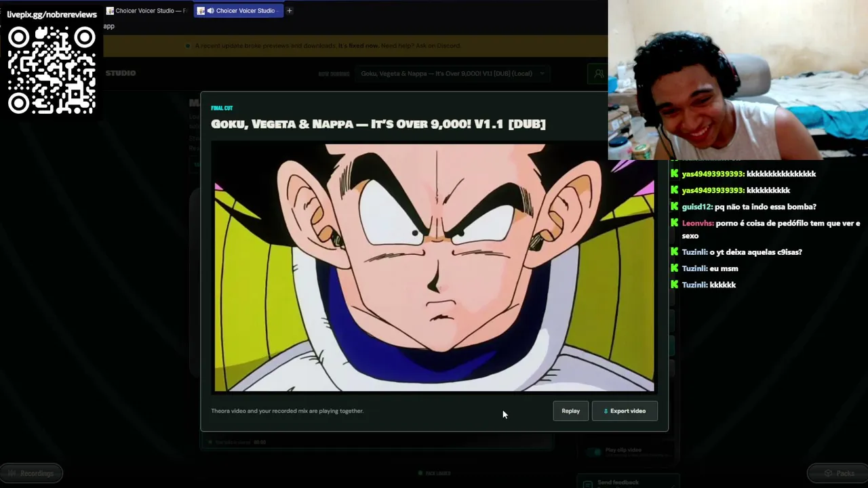Switch to the first Choicer Voicer Studio tab
Viewport: 868px width, 488px height.
click(x=146, y=11)
